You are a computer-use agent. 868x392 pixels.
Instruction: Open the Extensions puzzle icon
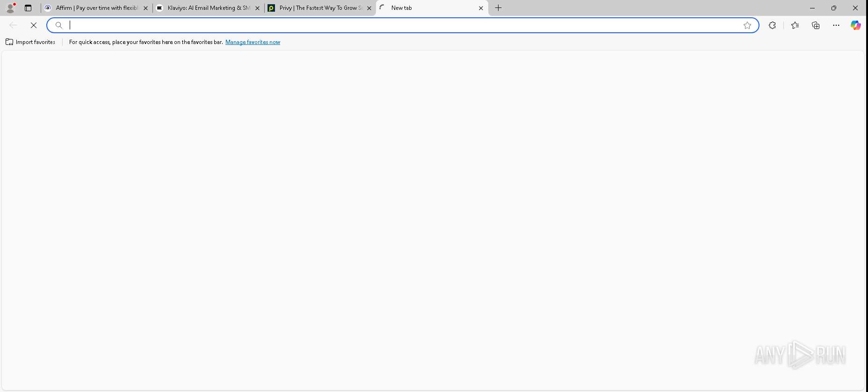773,25
